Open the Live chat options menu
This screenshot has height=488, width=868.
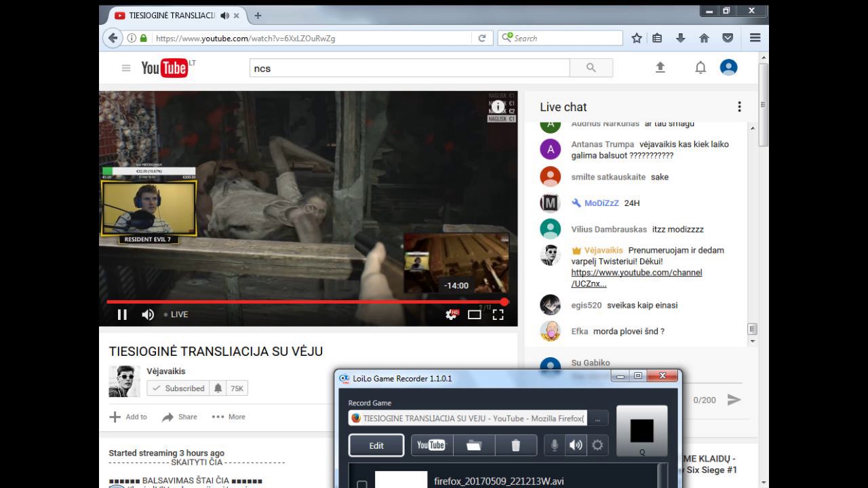tap(739, 107)
